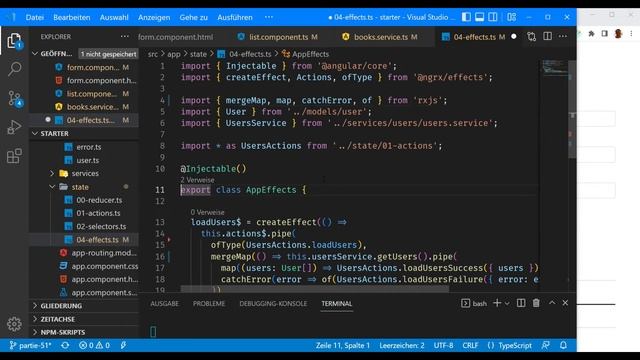Toggle bottom panel layout icon in title bar
Viewport: 640px width, 360px height.
pyautogui.click(x=480, y=17)
